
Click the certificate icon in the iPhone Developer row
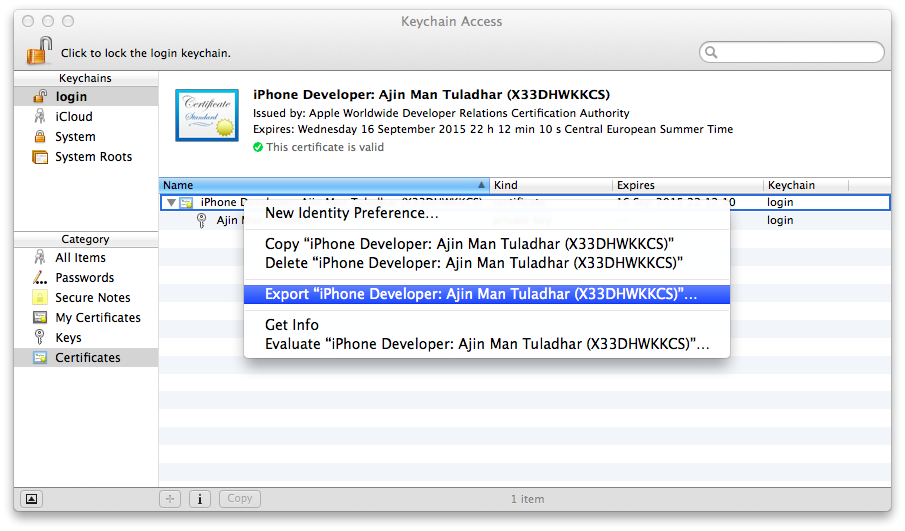186,203
